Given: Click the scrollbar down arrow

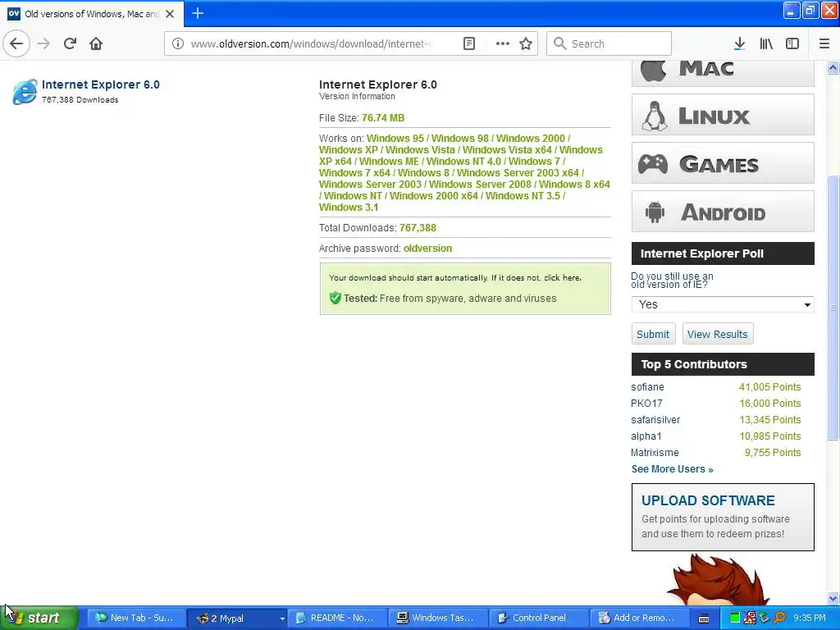Looking at the screenshot, I should pos(833,598).
